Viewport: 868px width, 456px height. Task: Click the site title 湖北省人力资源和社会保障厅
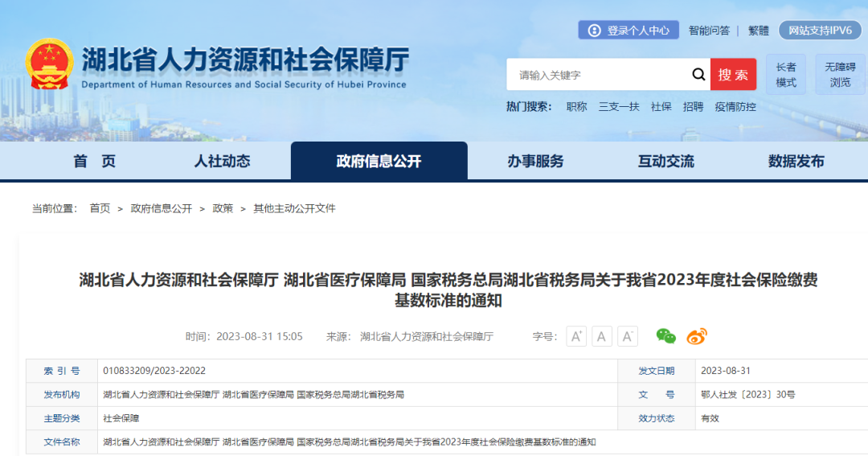246,60
